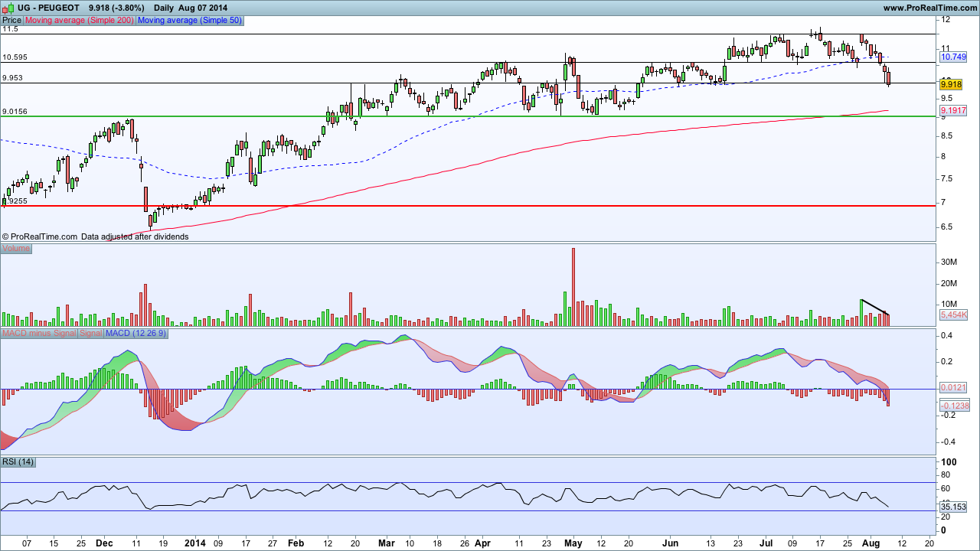Image resolution: width=980 pixels, height=551 pixels.
Task: Click the yellow 9.918 current price tag
Action: click(x=952, y=84)
